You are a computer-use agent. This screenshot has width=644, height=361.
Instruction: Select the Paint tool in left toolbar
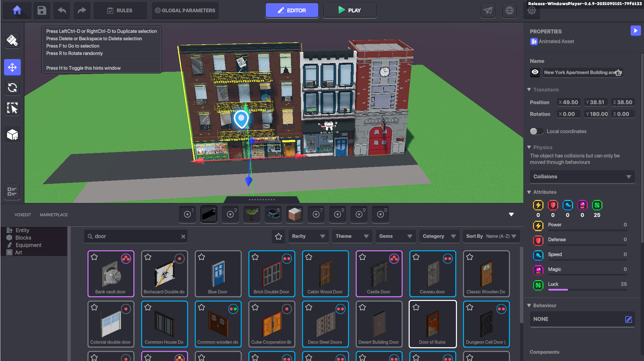coord(12,41)
